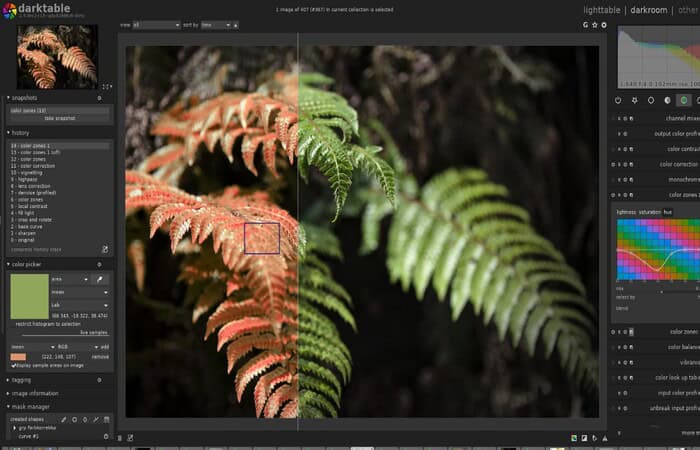Click the histogram display
Viewport: 700px width, 450px height.
point(658,57)
